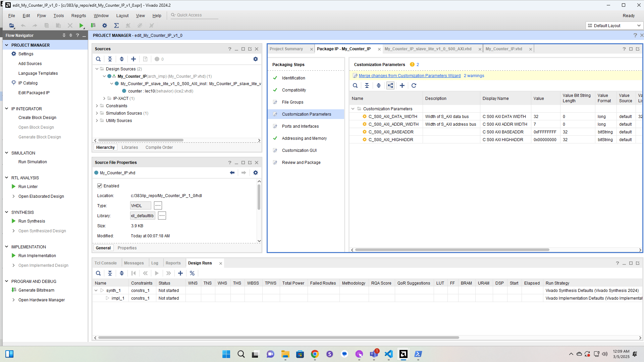
Task: Collapse the Design Sources tree node
Action: (97, 69)
